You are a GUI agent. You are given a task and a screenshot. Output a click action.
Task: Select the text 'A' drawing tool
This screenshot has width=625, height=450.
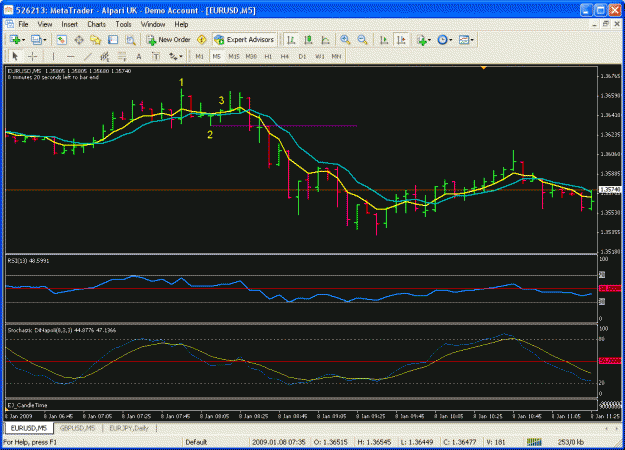point(139,56)
